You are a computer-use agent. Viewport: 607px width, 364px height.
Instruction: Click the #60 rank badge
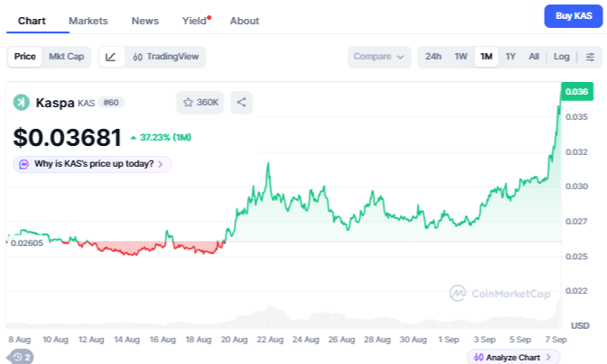pyautogui.click(x=111, y=103)
